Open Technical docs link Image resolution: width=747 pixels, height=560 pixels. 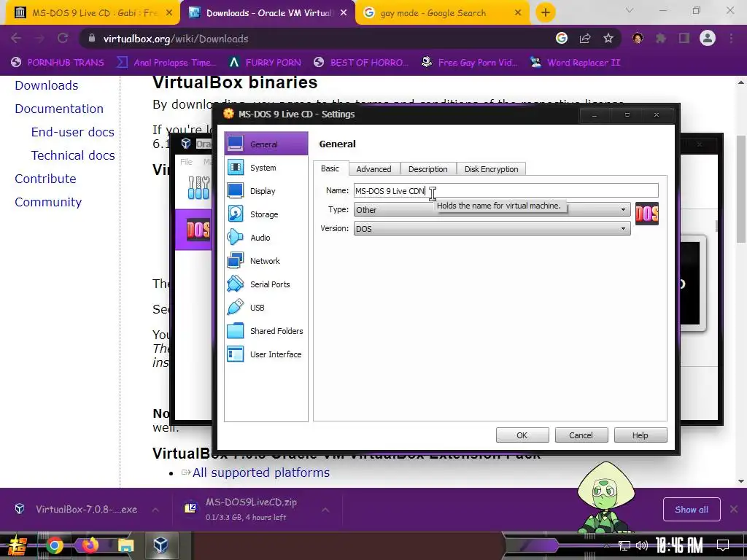(x=73, y=155)
